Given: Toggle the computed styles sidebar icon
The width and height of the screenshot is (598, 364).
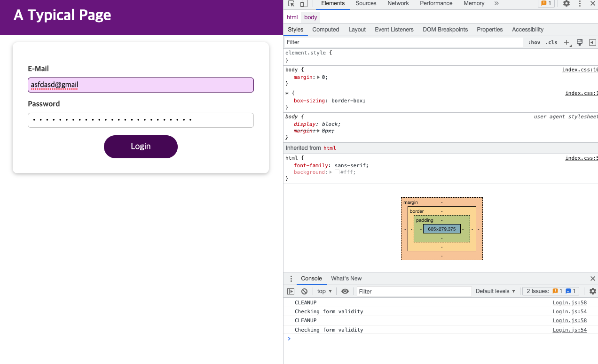Looking at the screenshot, I should 592,42.
